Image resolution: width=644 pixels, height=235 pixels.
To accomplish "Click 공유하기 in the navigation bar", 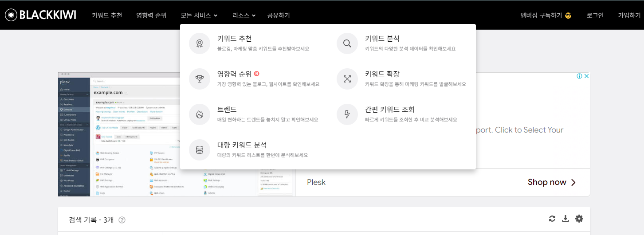I will coord(279,15).
